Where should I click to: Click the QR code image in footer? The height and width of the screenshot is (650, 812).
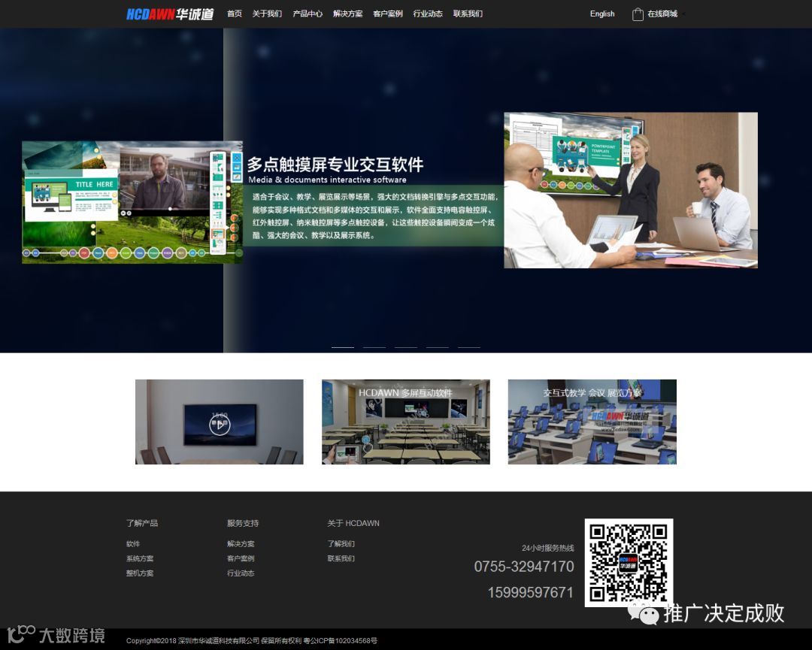pyautogui.click(x=629, y=563)
